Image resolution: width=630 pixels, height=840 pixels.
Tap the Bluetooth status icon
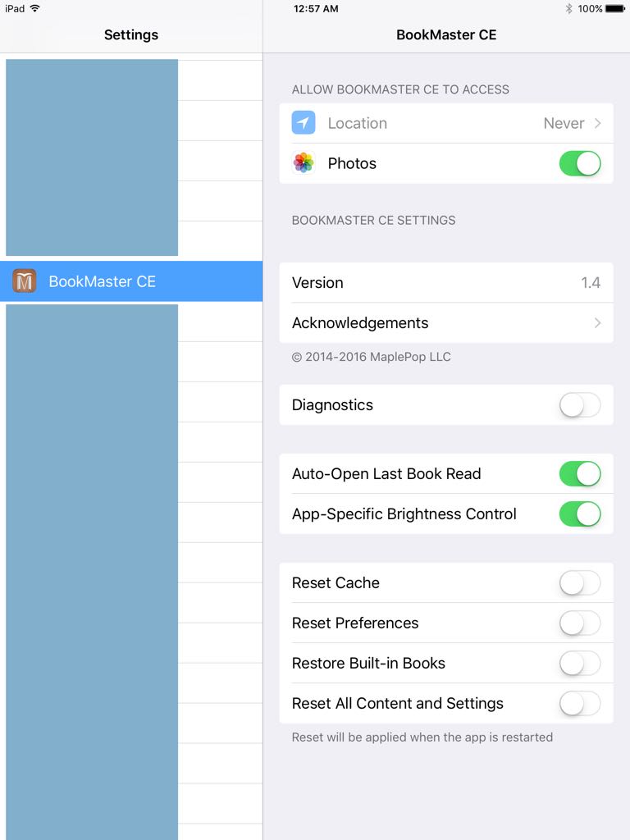568,8
